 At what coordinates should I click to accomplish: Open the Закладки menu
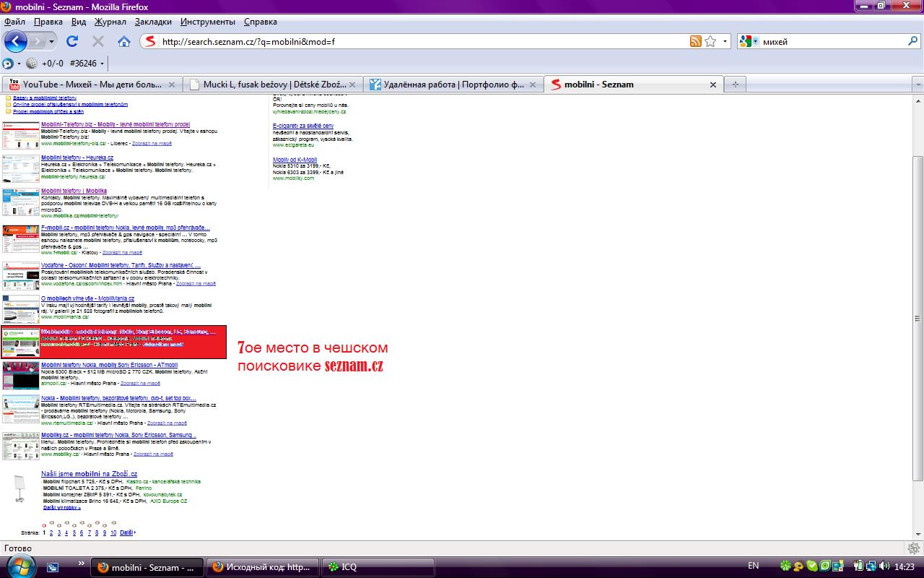click(153, 22)
